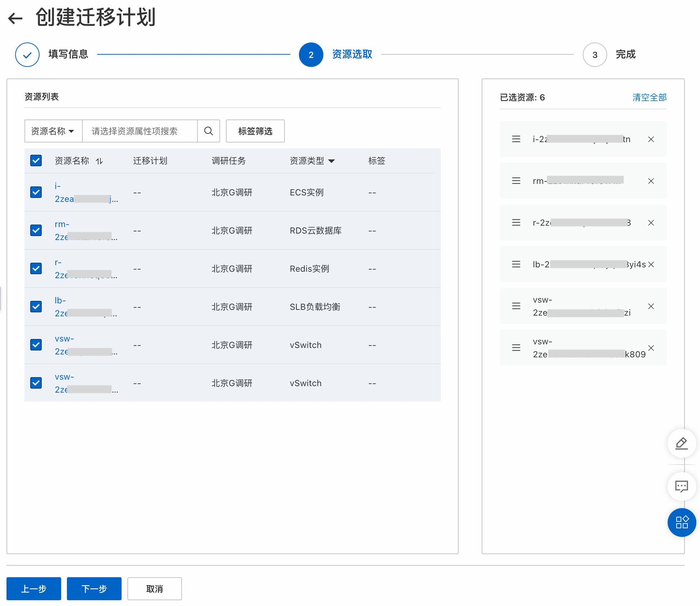The width and height of the screenshot is (700, 606).
Task: Click the 迁移计划 column header
Action: click(x=150, y=161)
